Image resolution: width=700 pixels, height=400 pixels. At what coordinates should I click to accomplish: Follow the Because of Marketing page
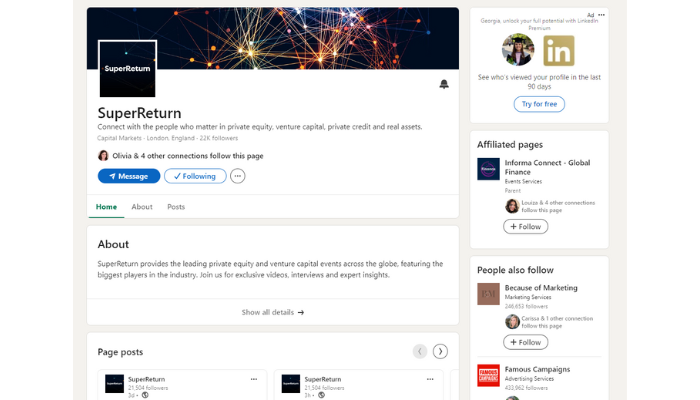point(525,342)
